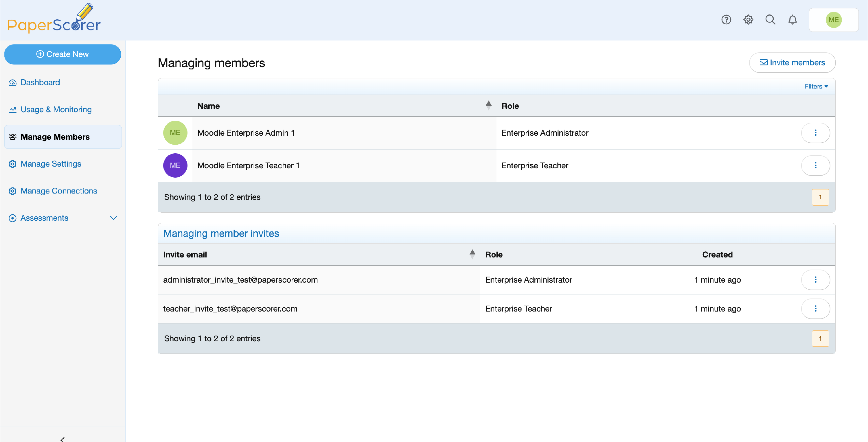Viewport: 868px width, 442px height.
Task: Click the purple ME avatar of Teacher 1
Action: [x=175, y=165]
